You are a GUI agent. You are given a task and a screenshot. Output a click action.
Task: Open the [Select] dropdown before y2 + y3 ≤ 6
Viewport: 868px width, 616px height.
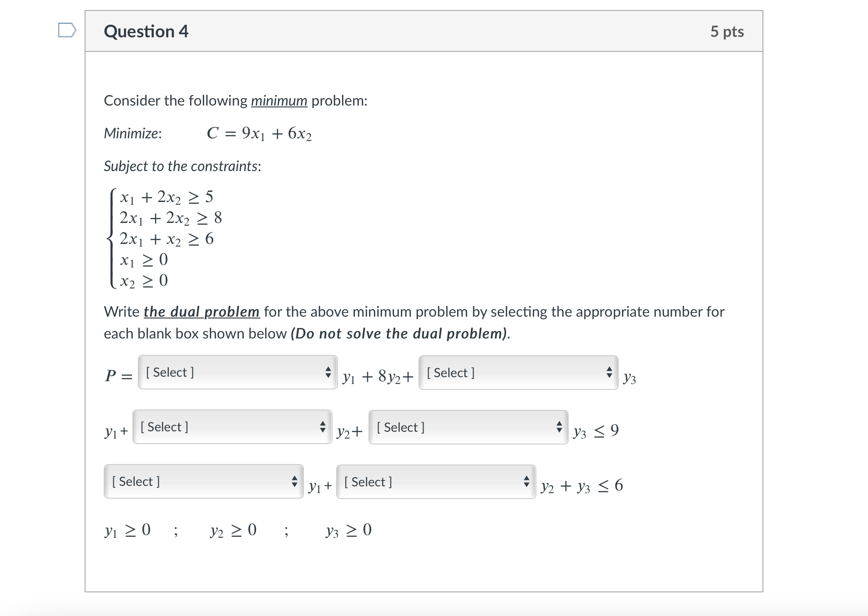pos(435,482)
